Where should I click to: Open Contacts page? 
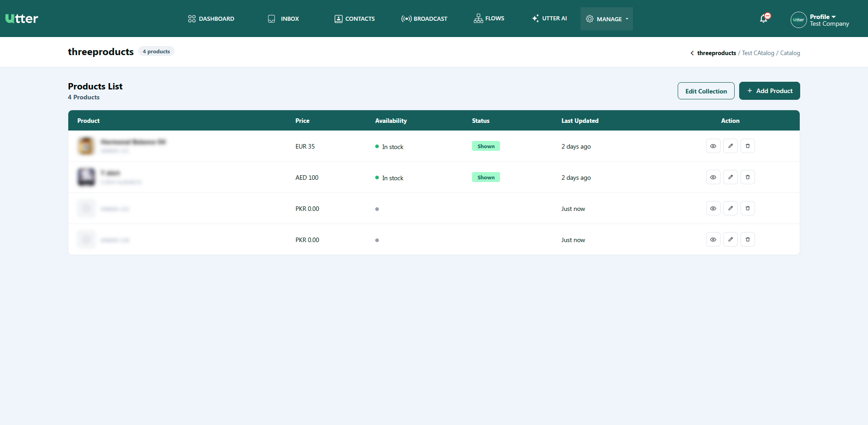click(354, 19)
